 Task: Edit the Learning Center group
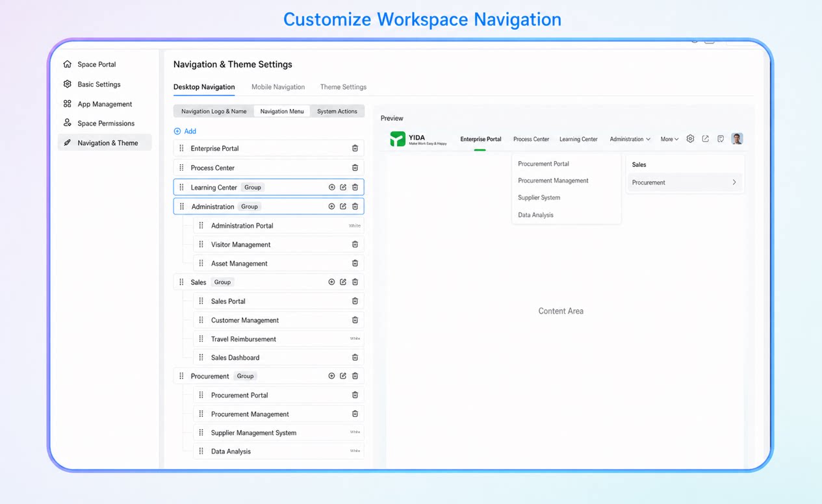pyautogui.click(x=343, y=187)
